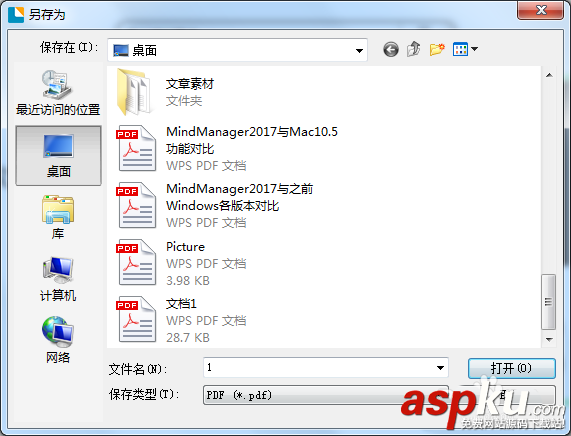Create a new folder
The width and height of the screenshot is (571, 436).
[x=437, y=49]
